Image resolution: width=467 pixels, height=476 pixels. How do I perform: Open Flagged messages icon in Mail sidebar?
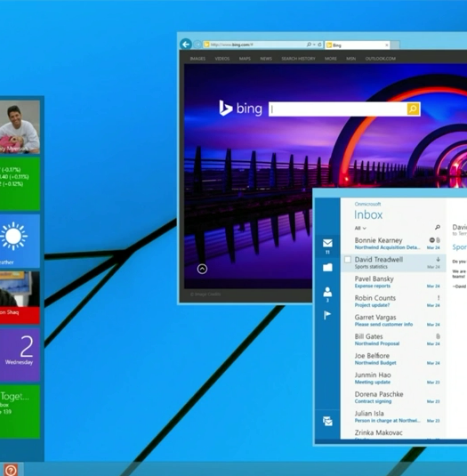327,315
